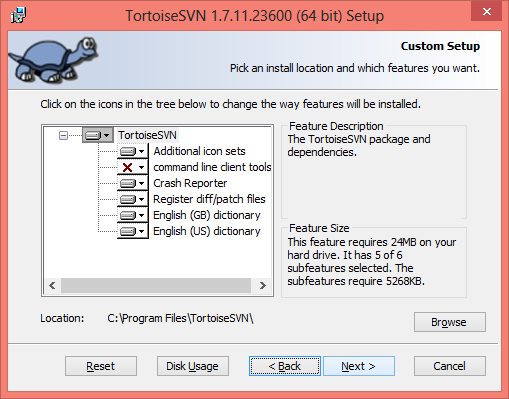Click the feature tree scrollbar left arrow
This screenshot has height=399, width=509.
(52, 286)
